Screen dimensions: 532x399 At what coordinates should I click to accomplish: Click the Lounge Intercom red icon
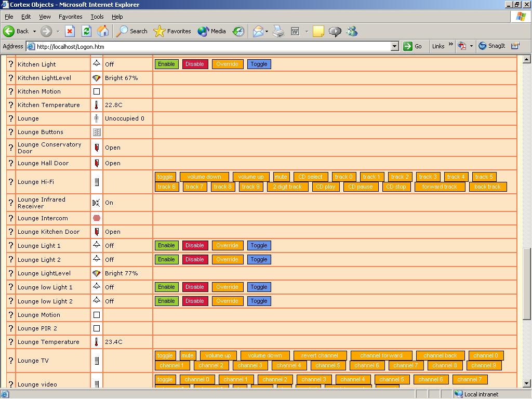97,218
